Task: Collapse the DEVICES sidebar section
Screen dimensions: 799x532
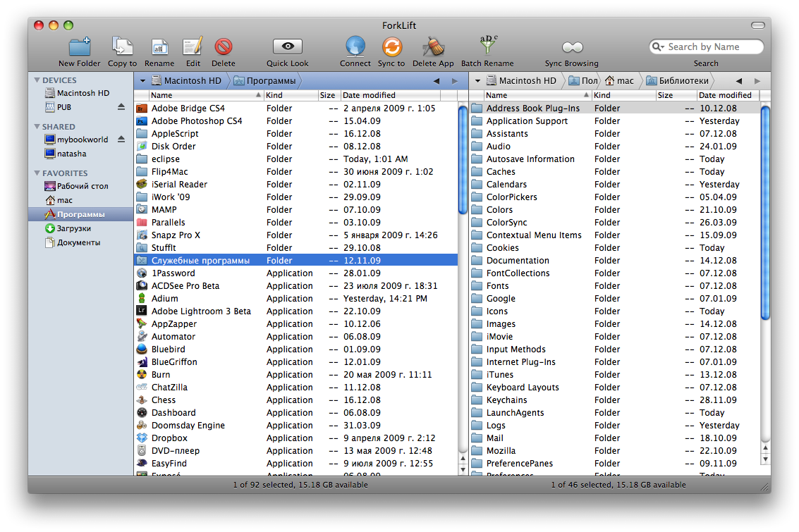Action: click(x=37, y=80)
